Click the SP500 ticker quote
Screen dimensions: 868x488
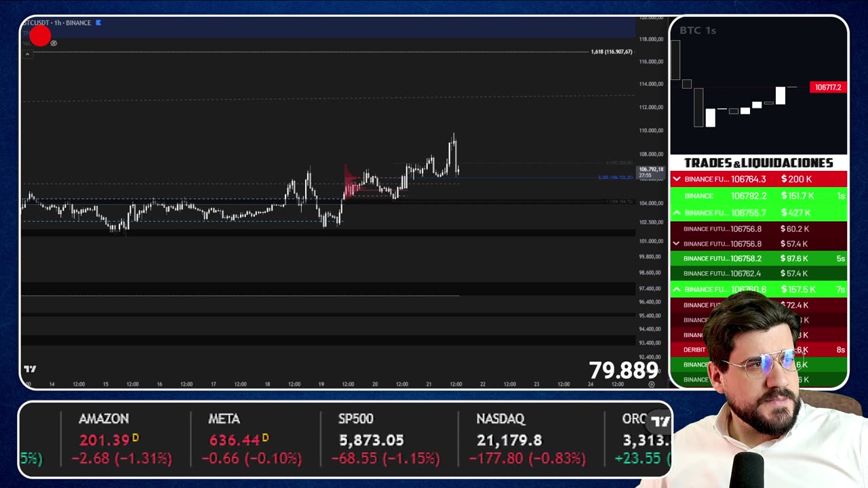(385, 439)
